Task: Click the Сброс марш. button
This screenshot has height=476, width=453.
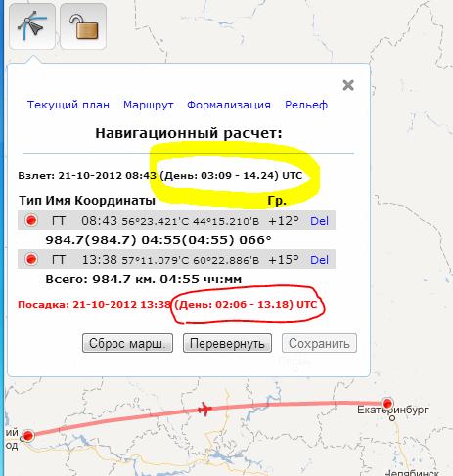Action: (127, 343)
